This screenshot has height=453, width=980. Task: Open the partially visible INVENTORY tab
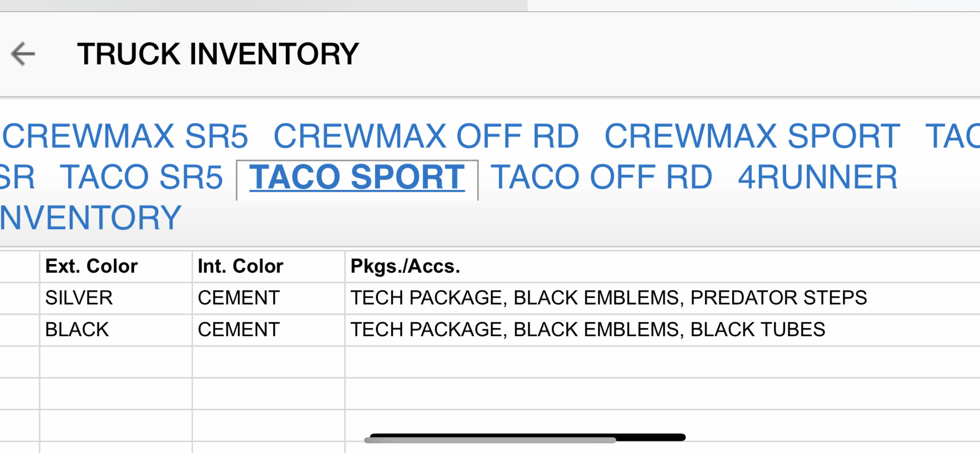pyautogui.click(x=91, y=218)
